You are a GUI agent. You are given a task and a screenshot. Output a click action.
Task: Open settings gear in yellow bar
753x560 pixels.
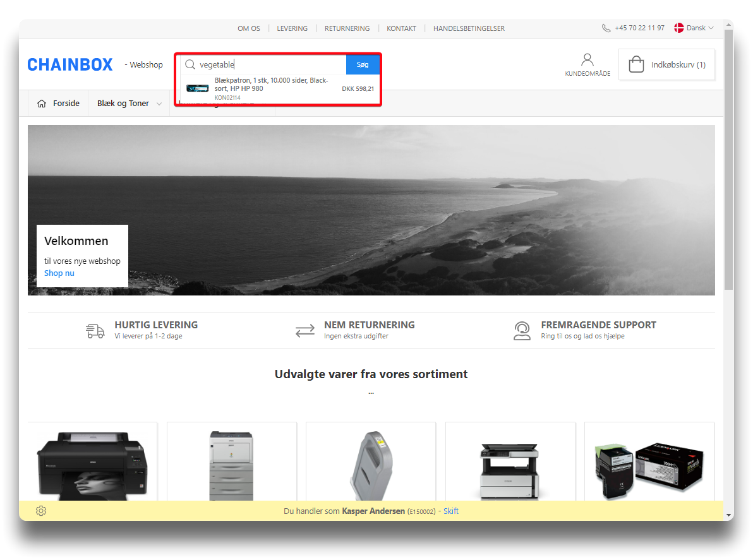click(41, 511)
